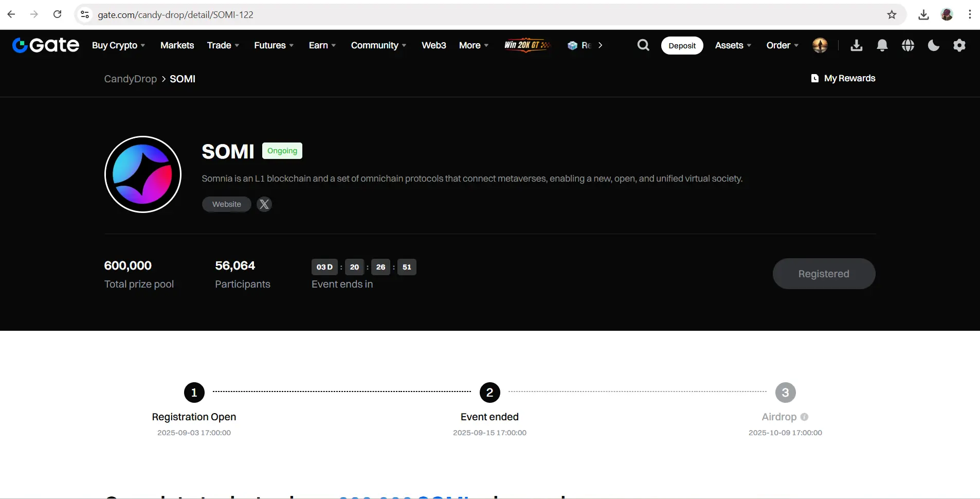Click the cube rewards icon in navbar
Image resolution: width=980 pixels, height=499 pixels.
point(572,45)
